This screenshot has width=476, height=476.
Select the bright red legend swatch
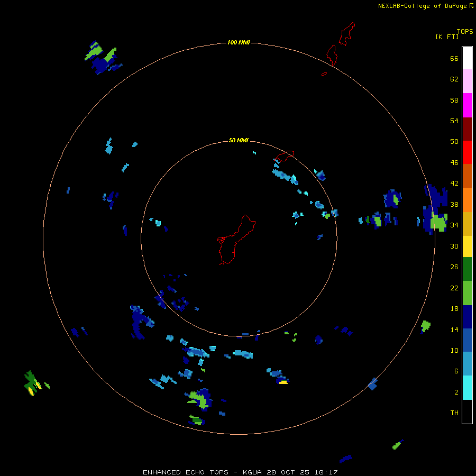(467, 152)
